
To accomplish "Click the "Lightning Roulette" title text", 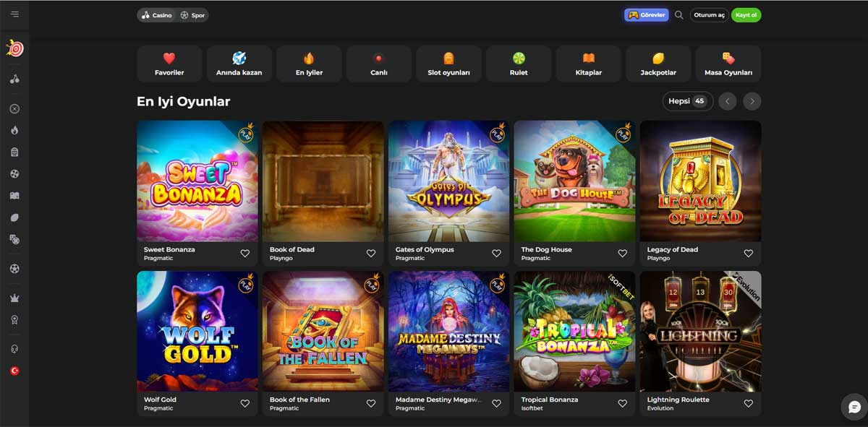I will [x=678, y=400].
